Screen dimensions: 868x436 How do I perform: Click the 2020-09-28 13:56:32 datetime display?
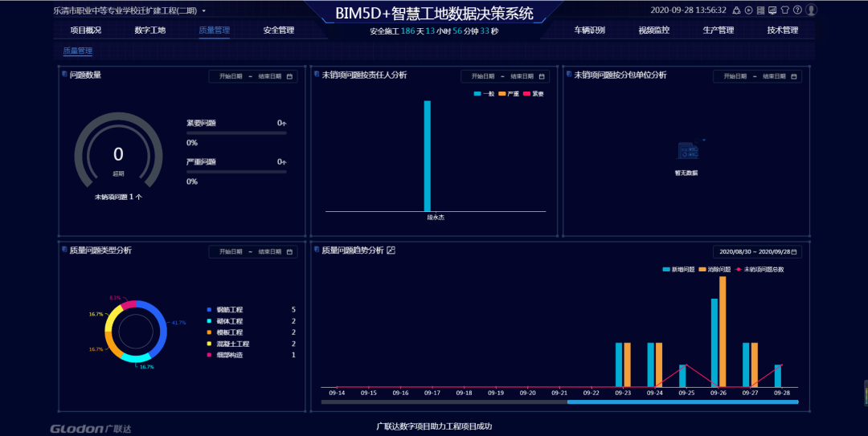[688, 10]
